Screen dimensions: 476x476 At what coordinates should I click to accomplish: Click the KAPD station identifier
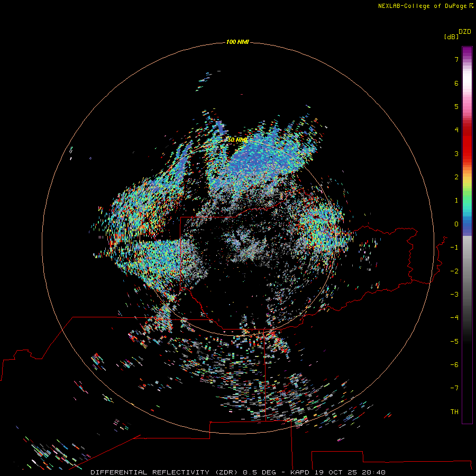coord(300,472)
